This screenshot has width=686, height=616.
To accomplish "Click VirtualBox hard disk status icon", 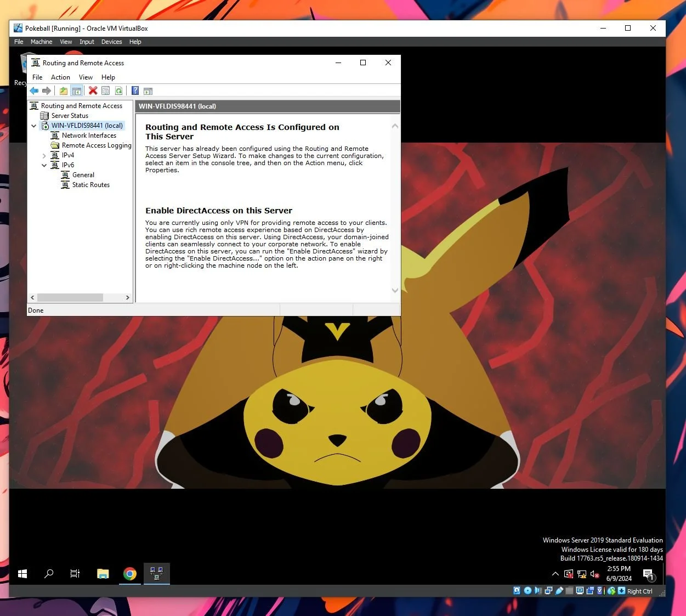I will 517,591.
